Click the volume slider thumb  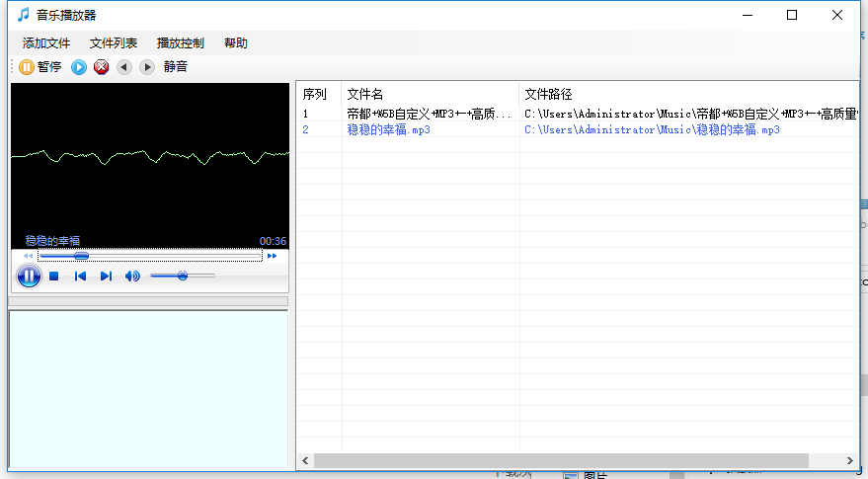click(x=182, y=276)
